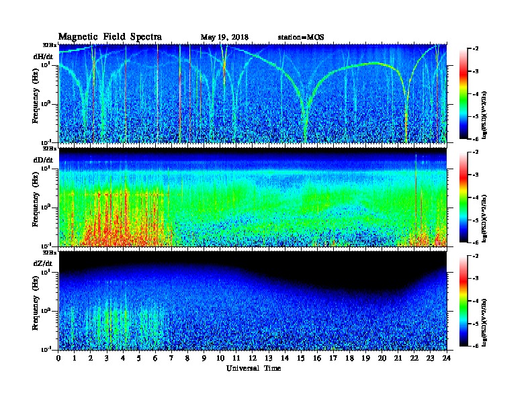This screenshot has width=532, height=411.
Task: Click the hour '17' tick label on time axis
Action: (334, 359)
